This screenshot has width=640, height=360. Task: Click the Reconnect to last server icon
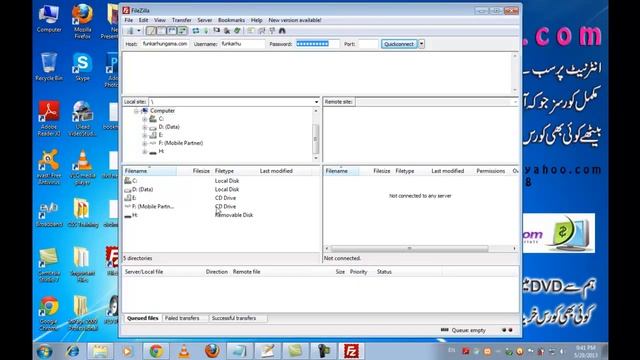[x=237, y=31]
